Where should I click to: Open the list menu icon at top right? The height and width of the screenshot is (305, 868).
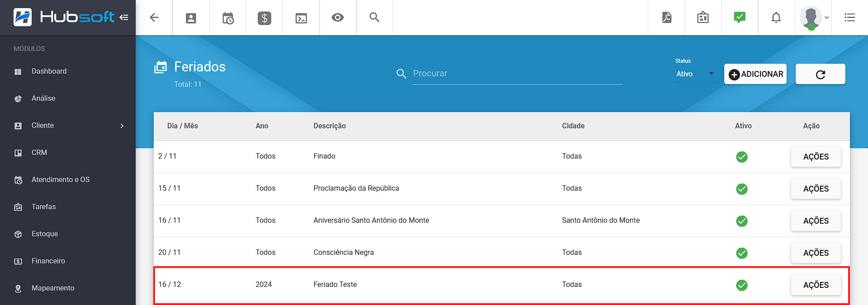(x=850, y=18)
